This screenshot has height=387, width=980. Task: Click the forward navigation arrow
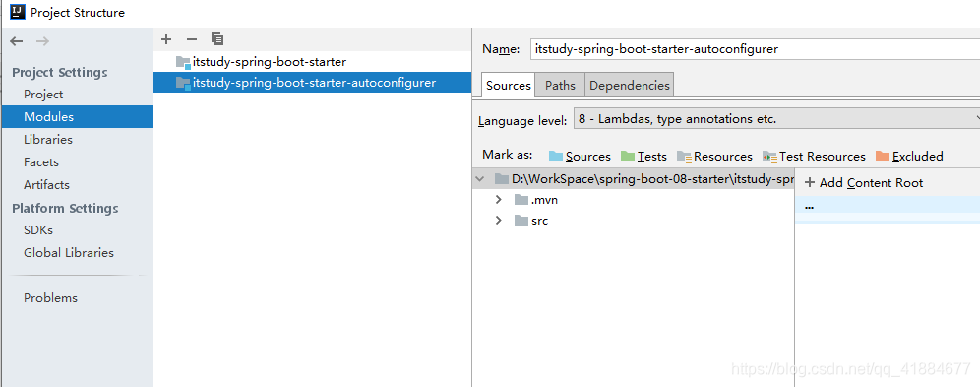pyautogui.click(x=42, y=41)
